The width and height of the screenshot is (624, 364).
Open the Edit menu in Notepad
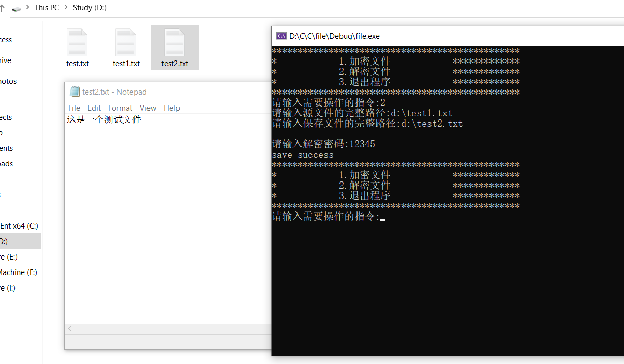pyautogui.click(x=94, y=108)
